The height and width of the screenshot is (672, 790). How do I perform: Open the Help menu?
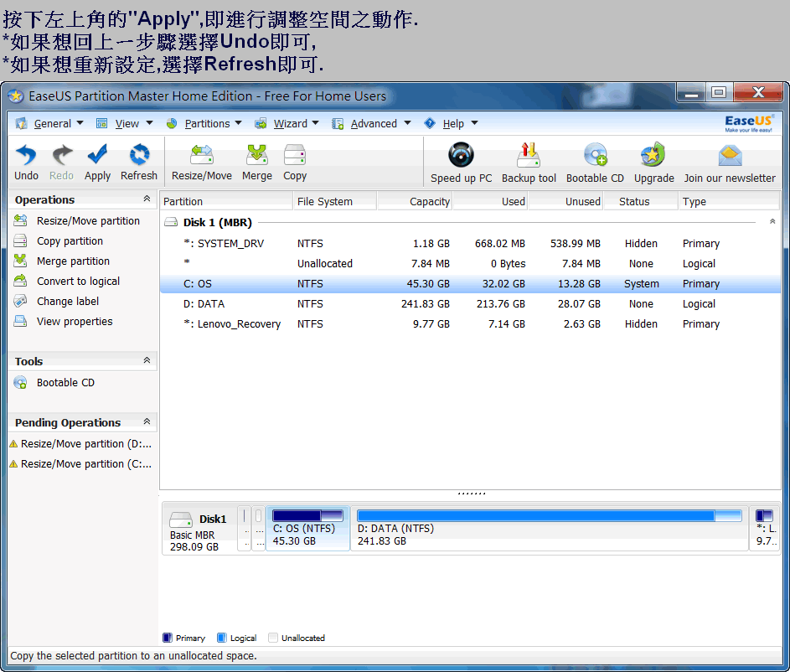point(453,123)
